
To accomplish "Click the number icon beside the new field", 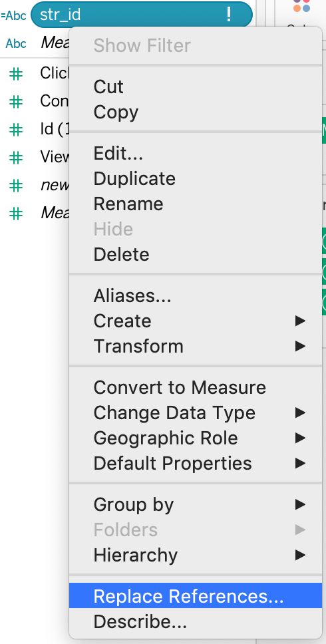I will pos(16,186).
